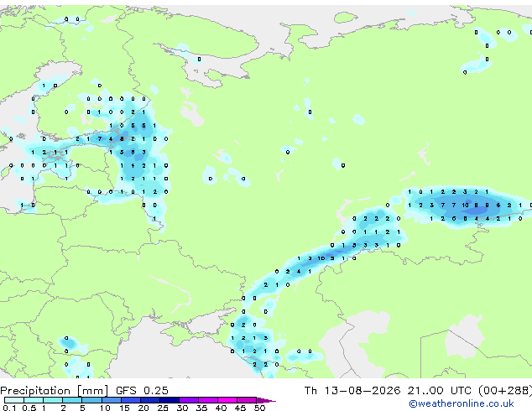
Task: Click the "Precipitation [mm]" title text
Action: coord(55,391)
